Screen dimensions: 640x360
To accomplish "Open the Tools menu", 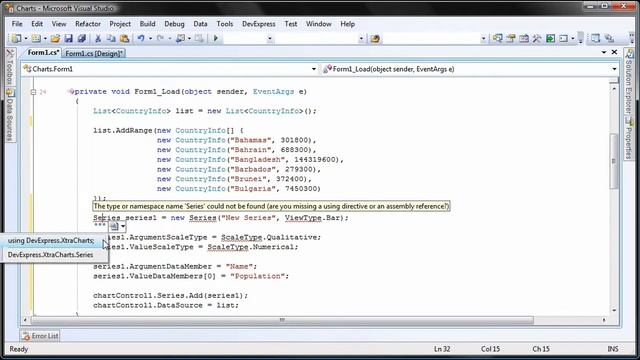I will coord(224,24).
